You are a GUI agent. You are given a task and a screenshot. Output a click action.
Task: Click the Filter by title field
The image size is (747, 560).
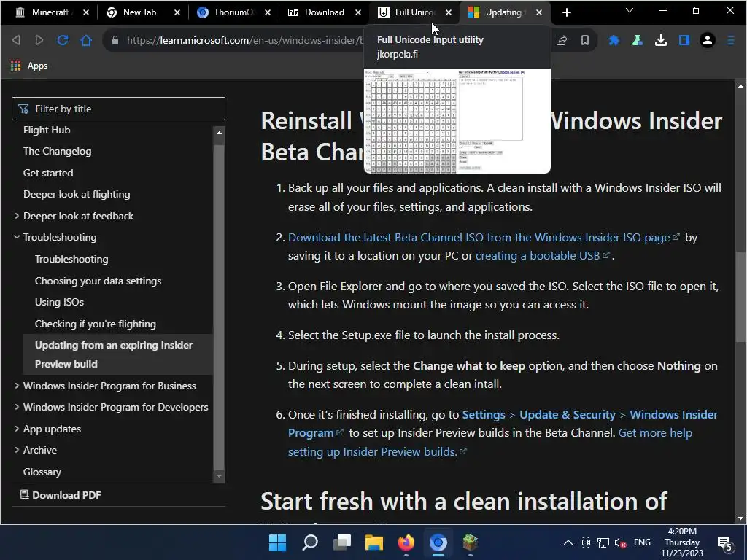(119, 109)
